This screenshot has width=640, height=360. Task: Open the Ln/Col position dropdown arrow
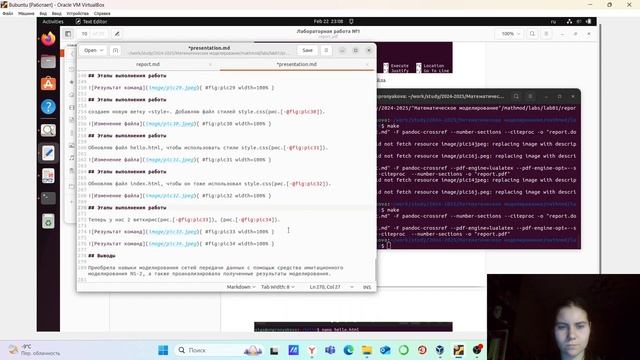pos(352,287)
